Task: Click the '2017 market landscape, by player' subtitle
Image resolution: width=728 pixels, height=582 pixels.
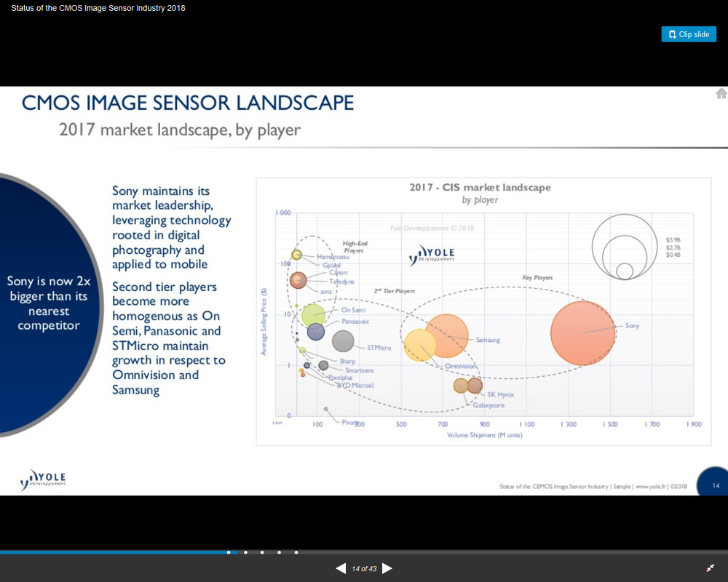Action: click(180, 129)
